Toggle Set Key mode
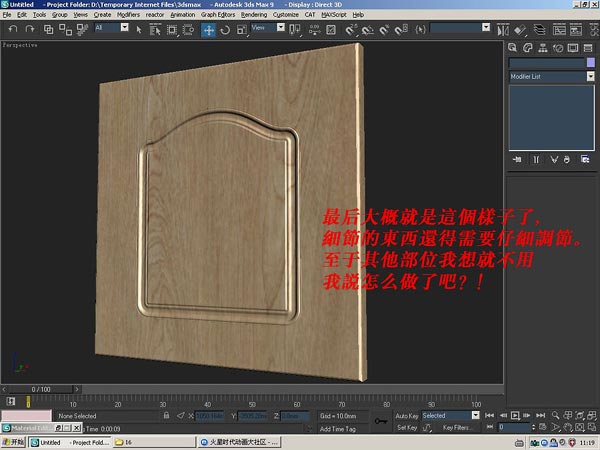The height and width of the screenshot is (450, 600). [x=406, y=427]
